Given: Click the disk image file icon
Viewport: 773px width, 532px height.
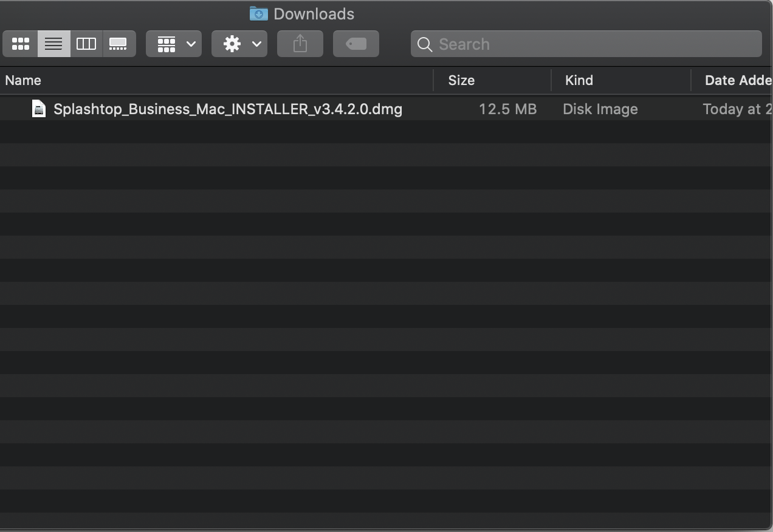Looking at the screenshot, I should [39, 109].
